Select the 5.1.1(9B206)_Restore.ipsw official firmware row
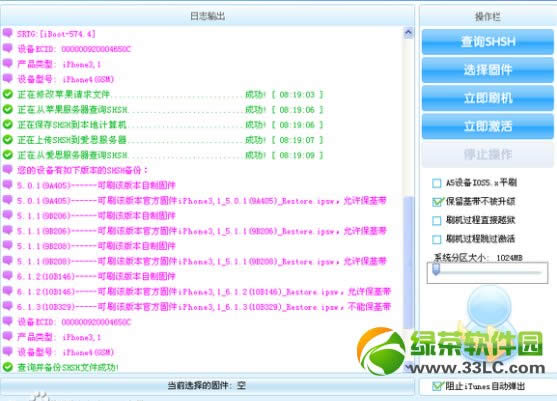 [x=202, y=231]
